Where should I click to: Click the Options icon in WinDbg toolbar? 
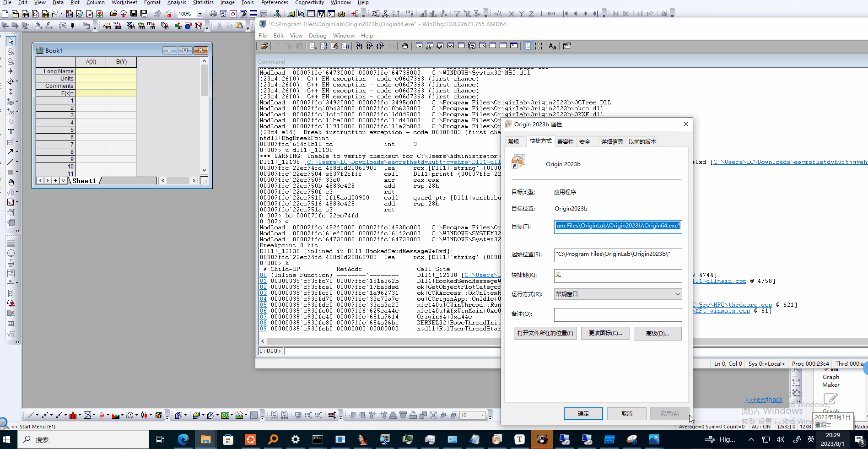[x=567, y=46]
